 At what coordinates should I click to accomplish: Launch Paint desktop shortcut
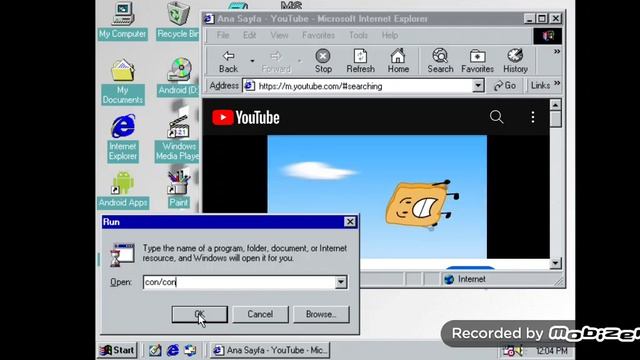[178, 189]
